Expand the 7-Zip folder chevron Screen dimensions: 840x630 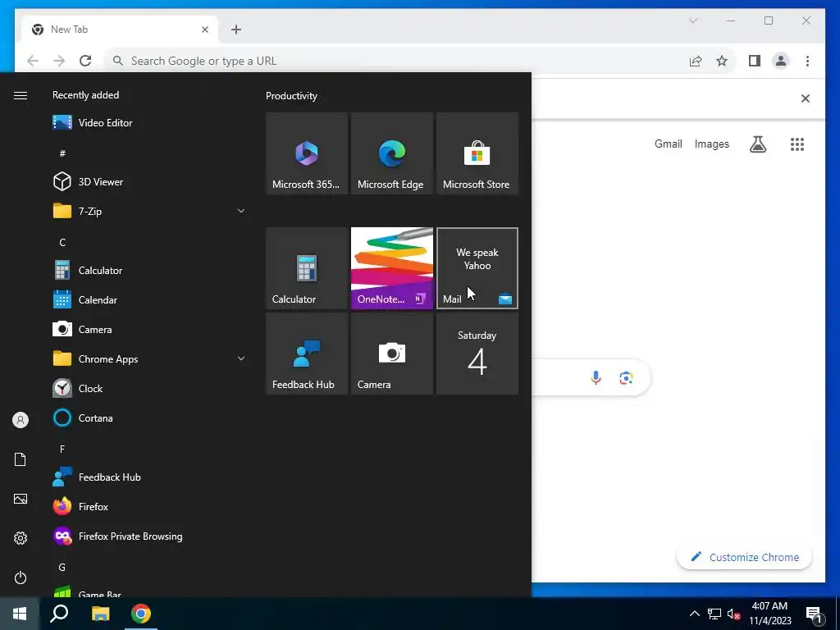(241, 211)
